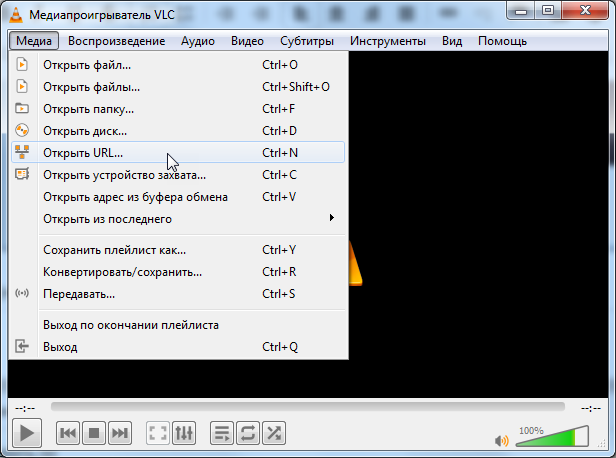Mute audio via the speaker icon
Screen dimensions: 616x458
(x=502, y=440)
